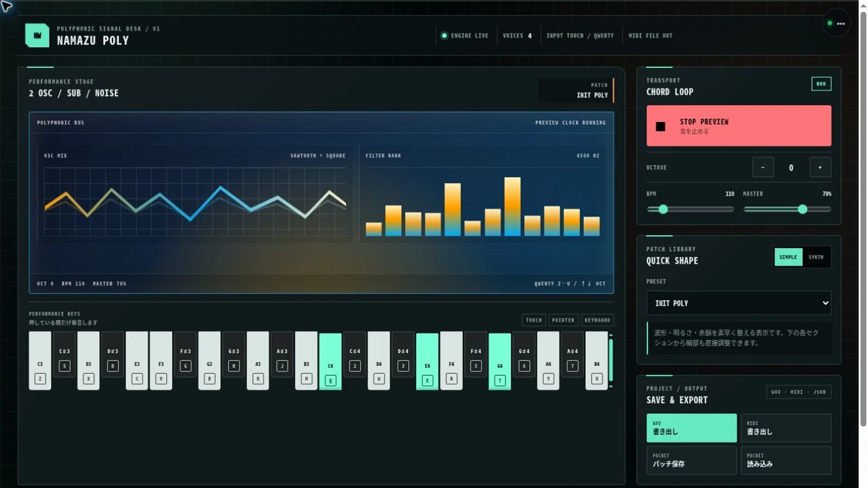868x488 pixels.
Task: Increase octave with the plus button
Action: (x=820, y=168)
